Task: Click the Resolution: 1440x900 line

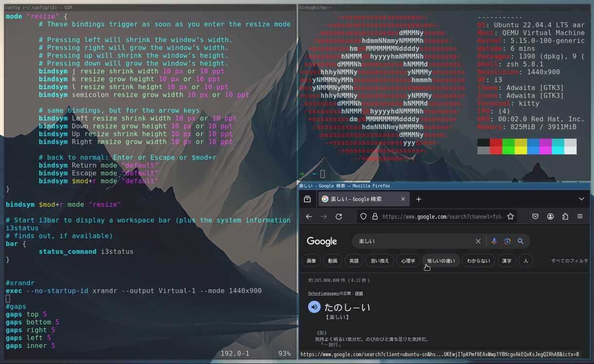Action: [x=519, y=72]
